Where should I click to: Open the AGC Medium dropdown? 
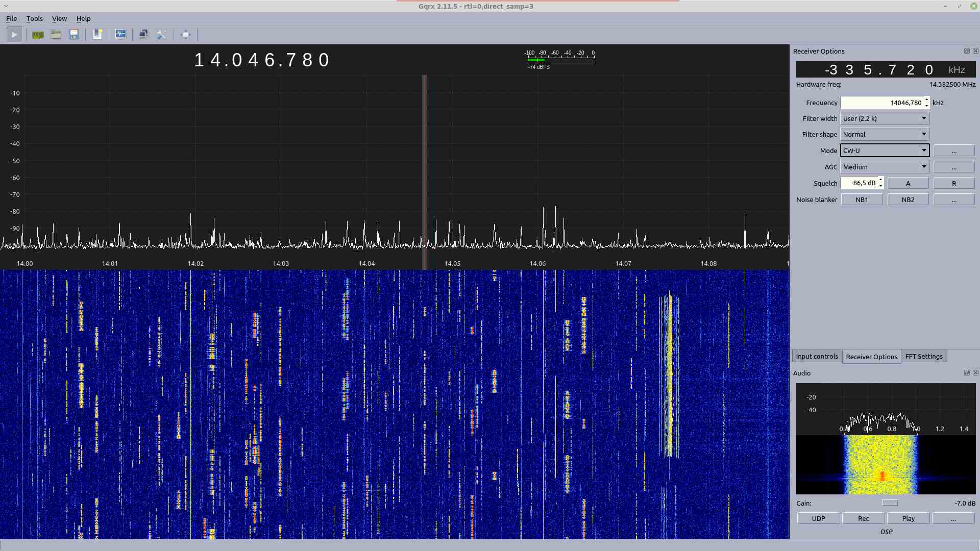pos(885,167)
